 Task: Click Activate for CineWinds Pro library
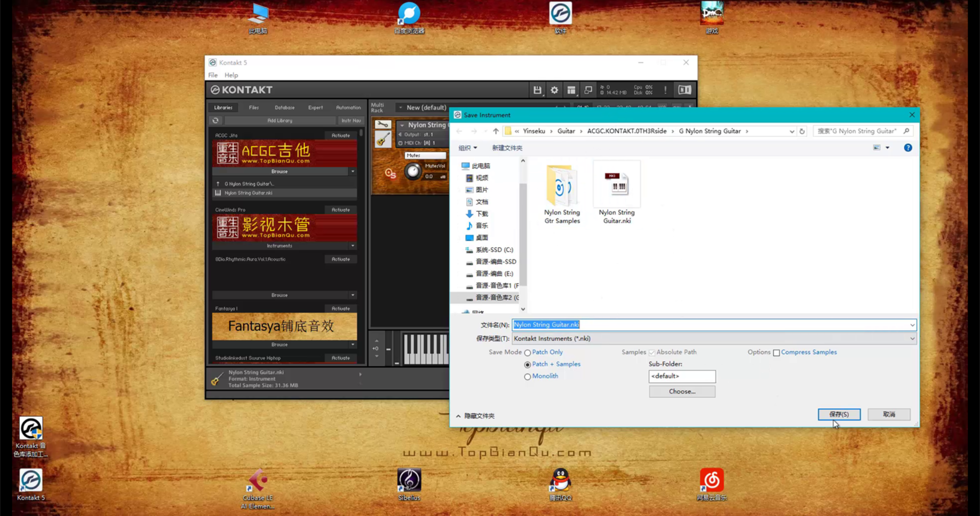coord(340,210)
